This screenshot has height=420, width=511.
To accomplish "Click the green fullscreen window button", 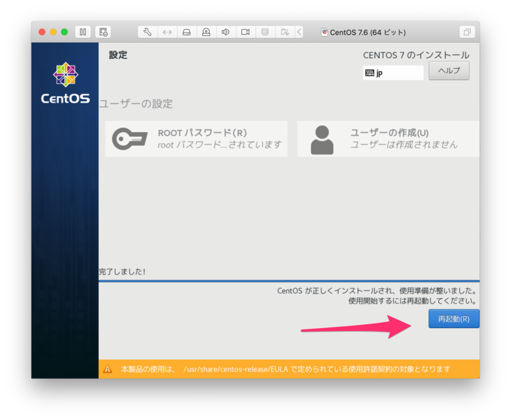I will pyautogui.click(x=65, y=32).
